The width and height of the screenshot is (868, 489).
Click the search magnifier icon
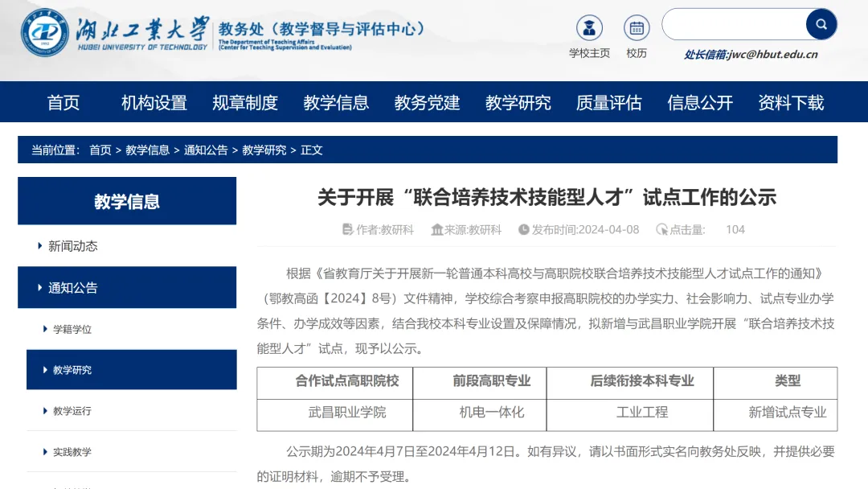(x=821, y=24)
